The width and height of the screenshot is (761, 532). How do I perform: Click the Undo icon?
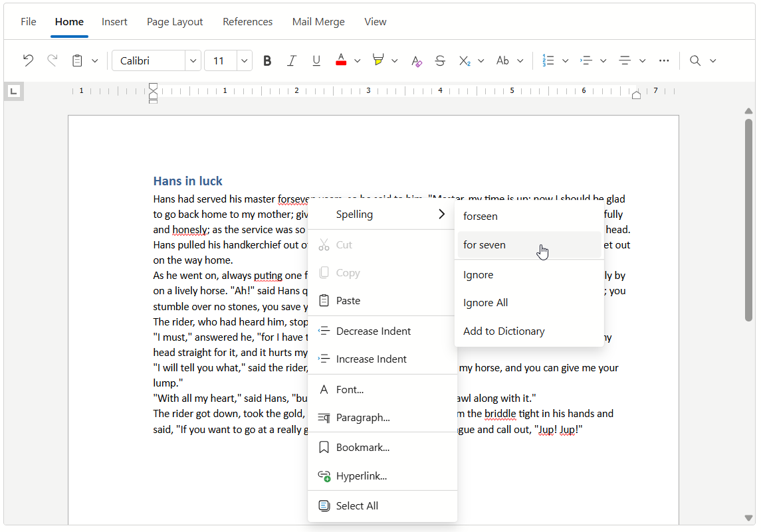27,60
